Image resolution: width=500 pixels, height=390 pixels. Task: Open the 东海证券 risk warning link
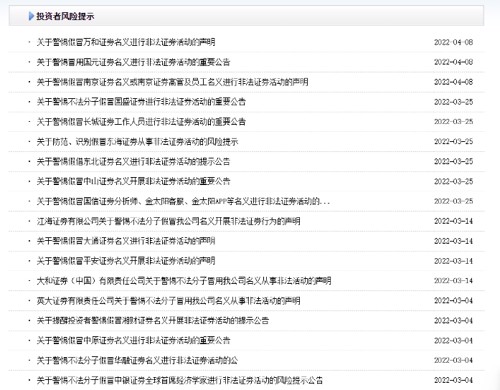(x=137, y=142)
